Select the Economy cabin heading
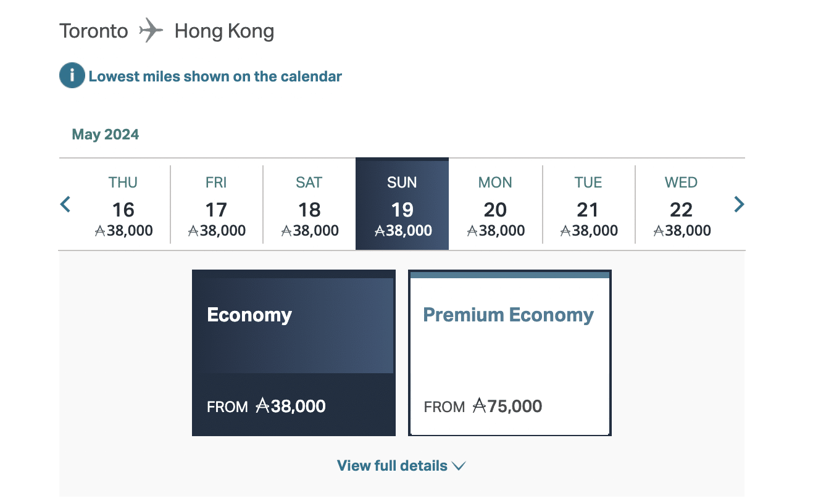The image size is (813, 504). tap(249, 315)
